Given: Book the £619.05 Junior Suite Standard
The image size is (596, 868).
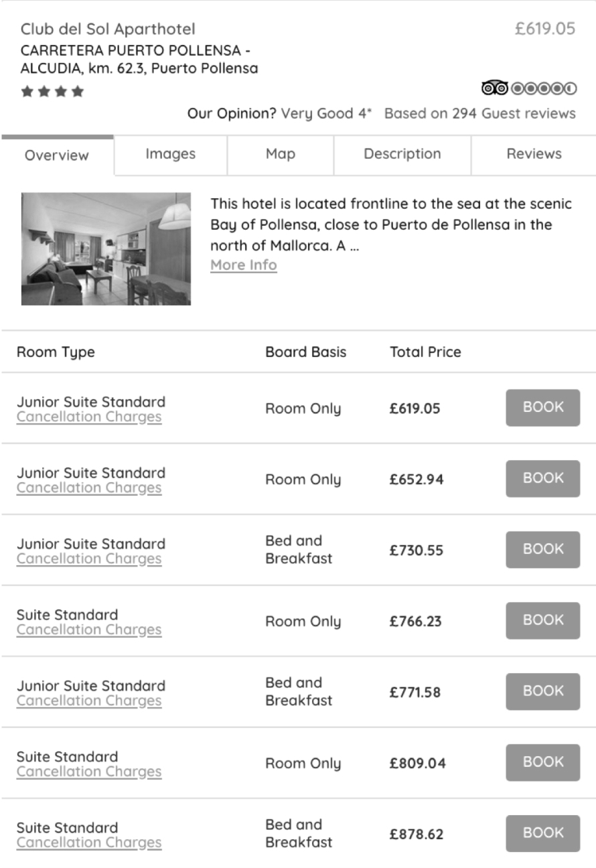Looking at the screenshot, I should (542, 407).
